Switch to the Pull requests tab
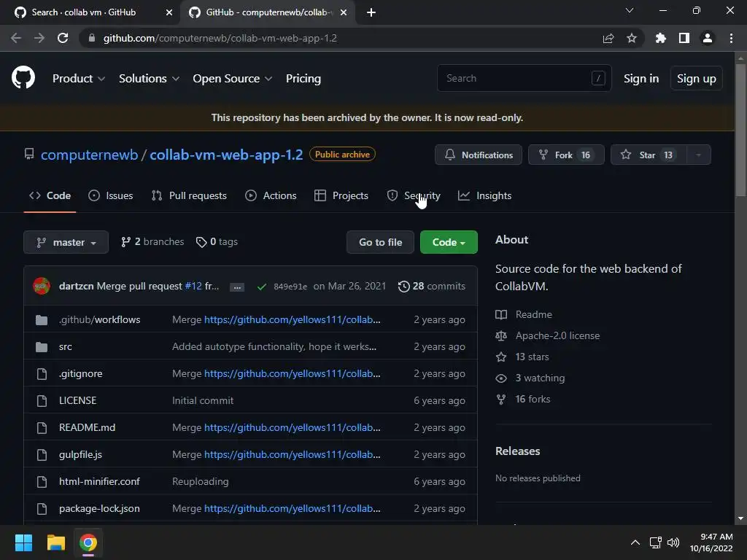 189,195
